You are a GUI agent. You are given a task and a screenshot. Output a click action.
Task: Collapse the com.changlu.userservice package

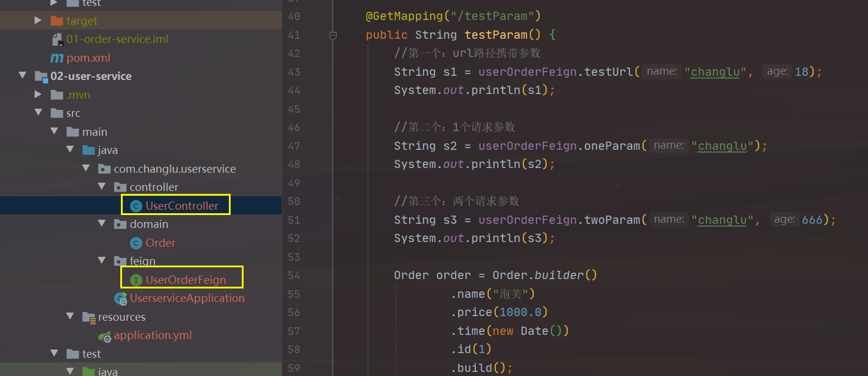click(x=86, y=169)
